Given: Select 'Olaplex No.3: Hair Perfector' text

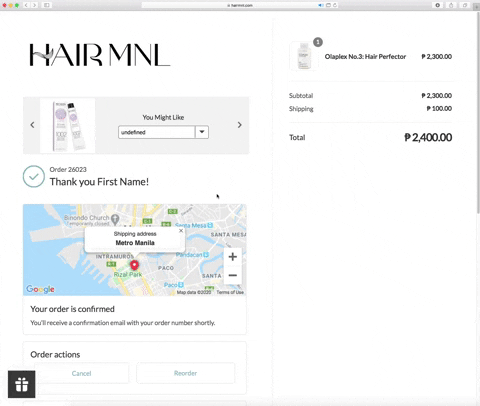Looking at the screenshot, I should click(365, 57).
